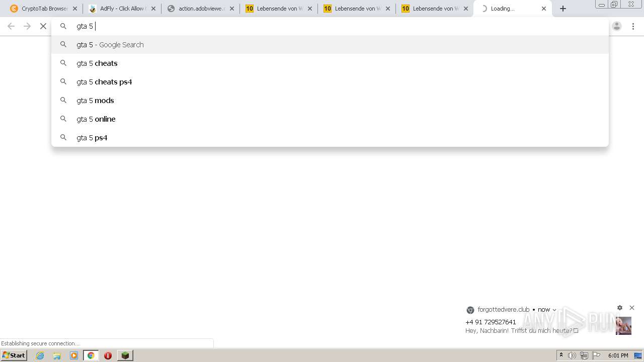Open the volume control tray icon
This screenshot has width=644, height=362.
pos(572,355)
